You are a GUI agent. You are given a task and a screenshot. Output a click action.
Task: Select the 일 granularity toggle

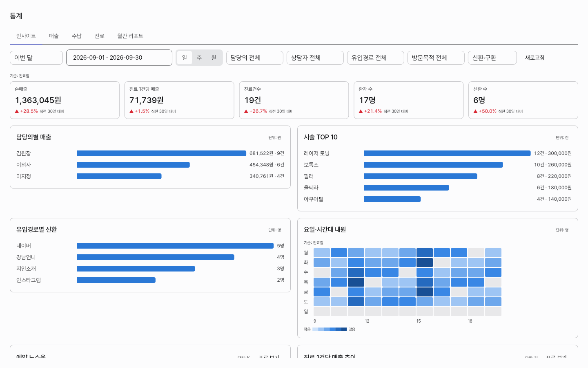click(185, 58)
